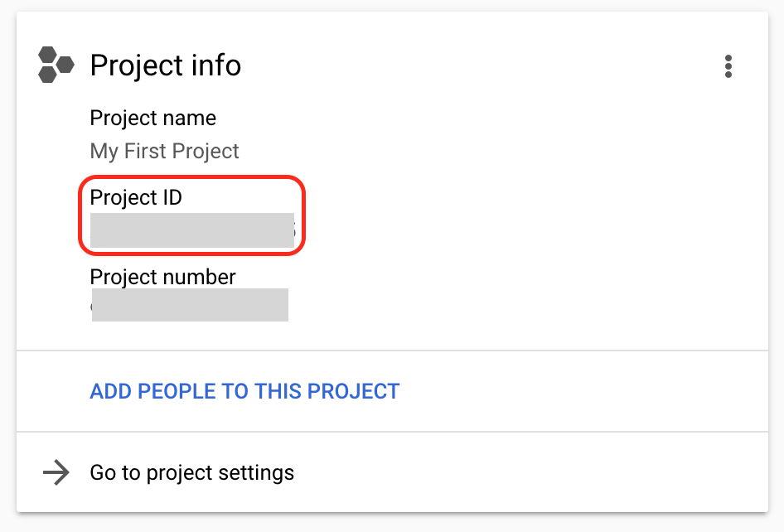Click the Project info card title
The height and width of the screenshot is (532, 784).
point(166,65)
